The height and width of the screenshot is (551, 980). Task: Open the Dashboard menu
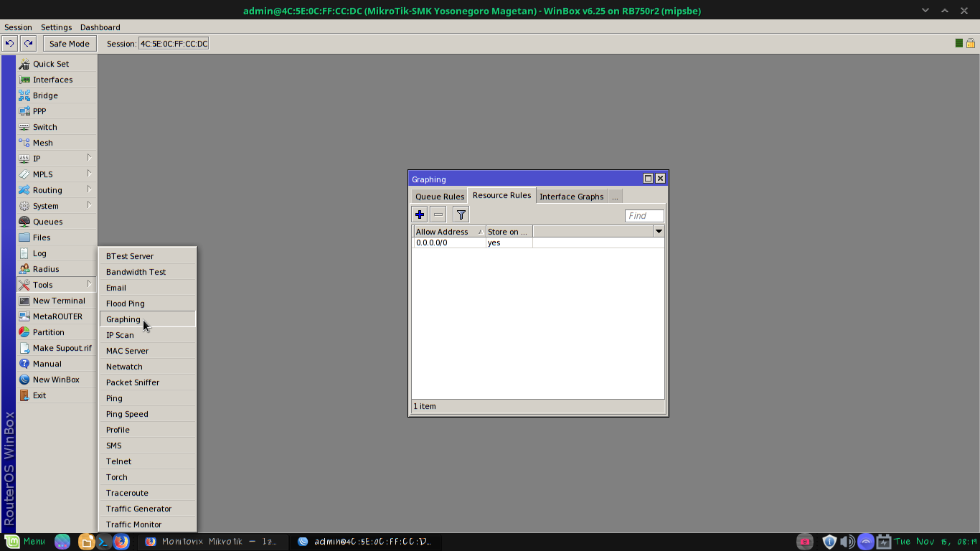(x=100, y=27)
